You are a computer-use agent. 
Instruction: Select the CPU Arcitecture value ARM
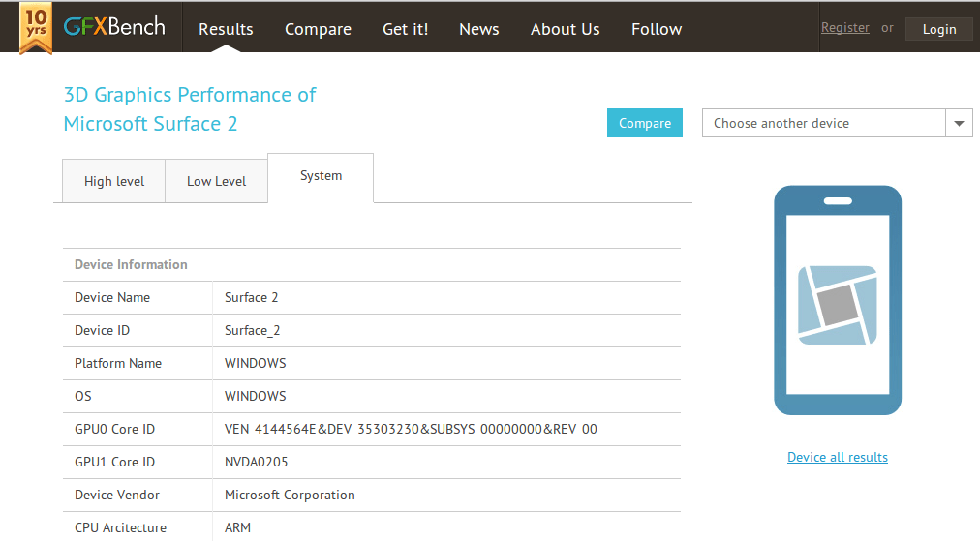click(x=237, y=527)
